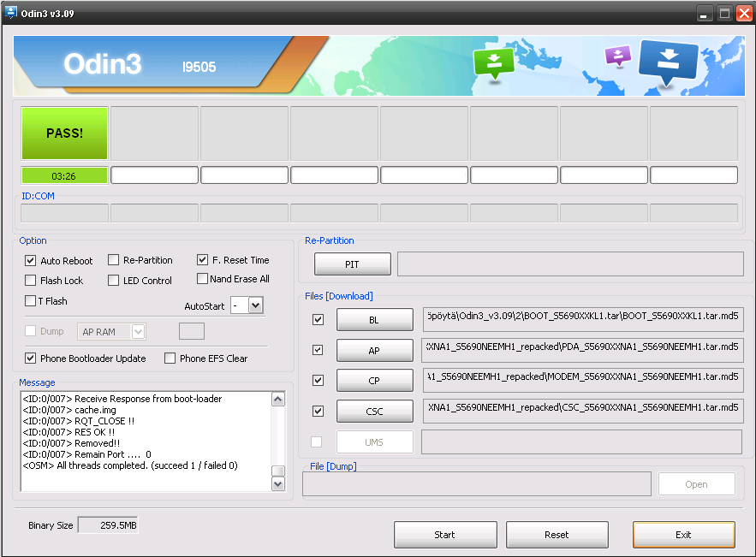Click the PIT button
This screenshot has width=756, height=557.
click(x=352, y=264)
